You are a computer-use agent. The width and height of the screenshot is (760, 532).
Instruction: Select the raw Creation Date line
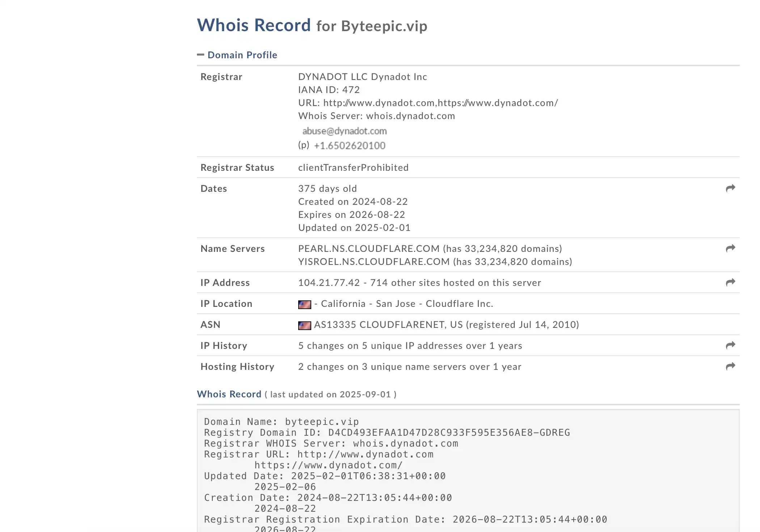pyautogui.click(x=328, y=498)
